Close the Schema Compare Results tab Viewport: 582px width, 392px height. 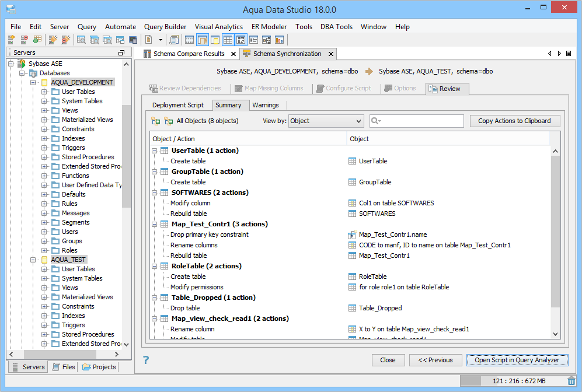(x=233, y=54)
